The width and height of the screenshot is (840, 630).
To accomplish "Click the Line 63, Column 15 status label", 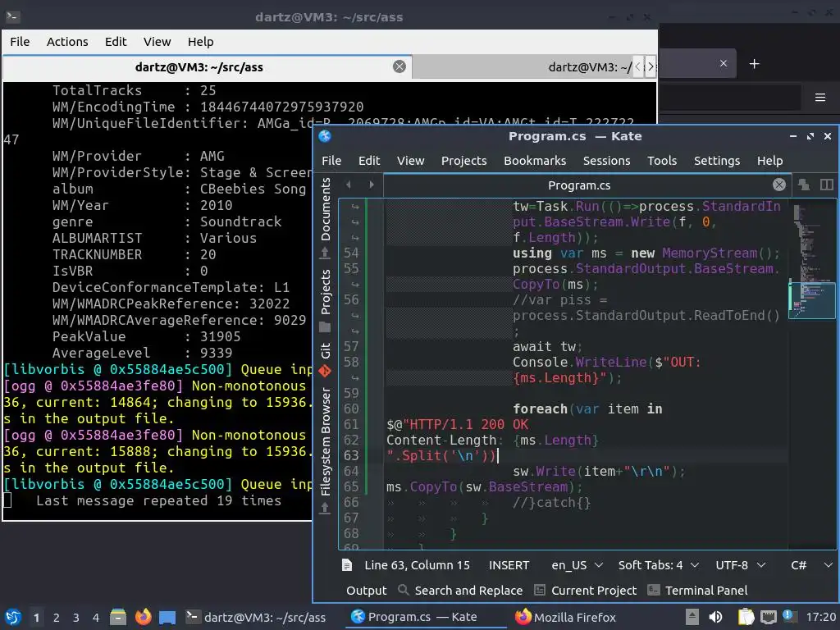I will (x=417, y=565).
